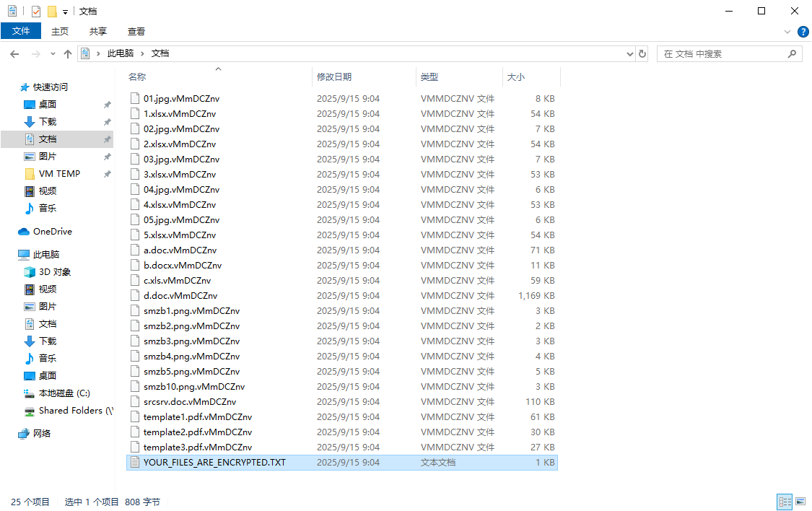Click the Refresh button next to address bar
The width and height of the screenshot is (812, 511).
click(642, 53)
